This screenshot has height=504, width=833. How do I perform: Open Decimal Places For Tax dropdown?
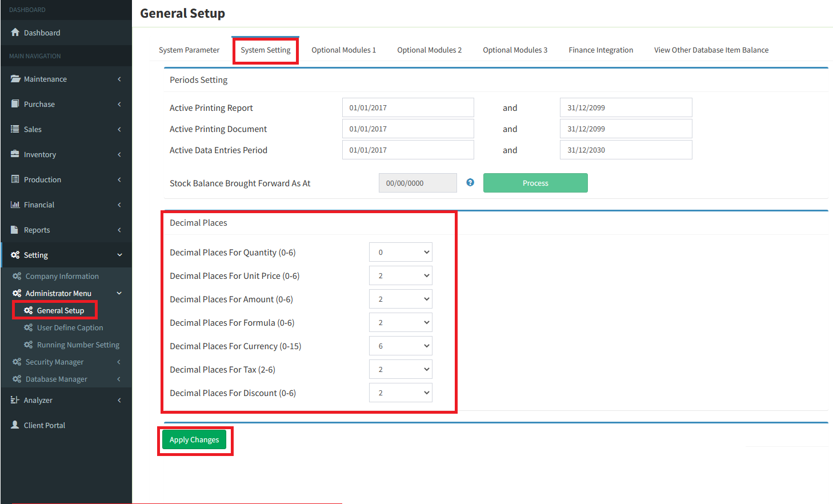coord(401,369)
